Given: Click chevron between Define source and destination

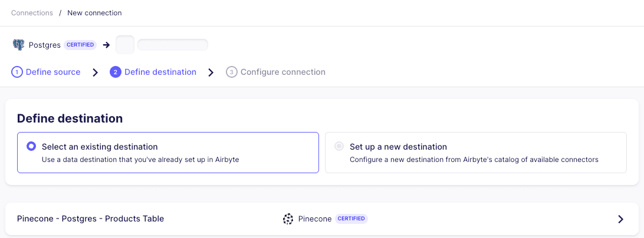Looking at the screenshot, I should (x=95, y=72).
